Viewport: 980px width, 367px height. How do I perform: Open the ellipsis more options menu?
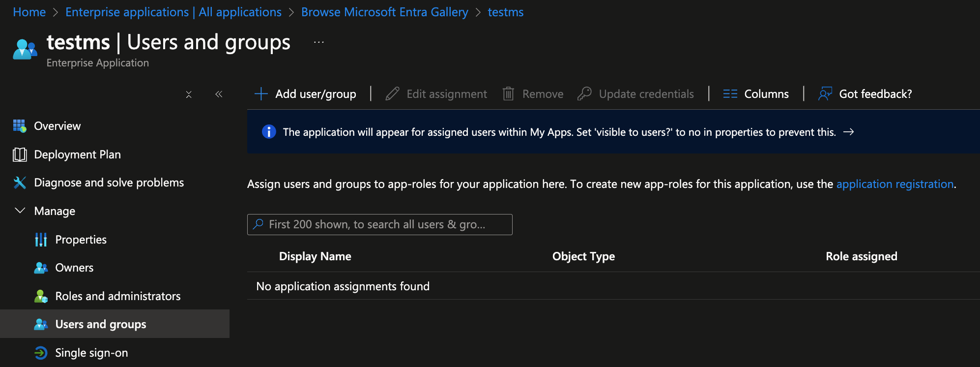click(319, 43)
